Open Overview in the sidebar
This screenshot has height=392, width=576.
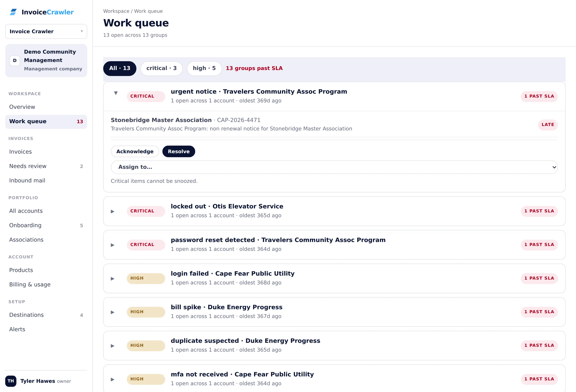pyautogui.click(x=46, y=107)
